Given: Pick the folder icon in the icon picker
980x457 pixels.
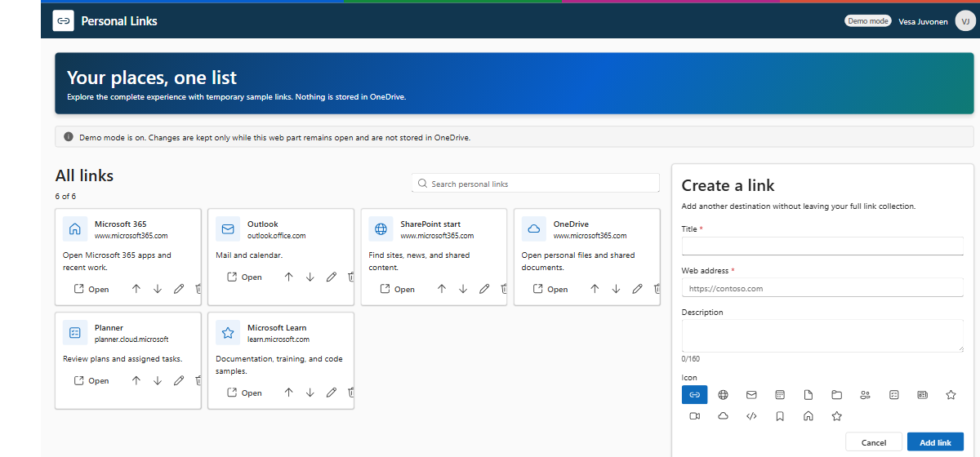Looking at the screenshot, I should click(837, 395).
